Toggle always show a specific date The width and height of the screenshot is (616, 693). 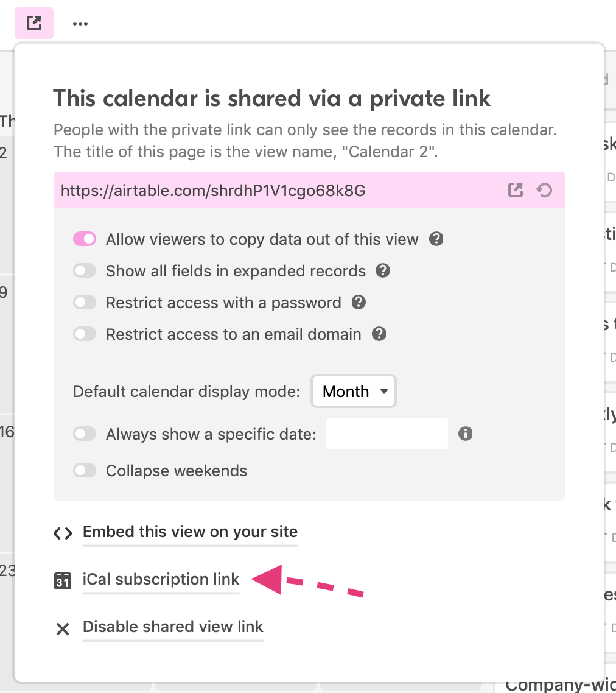(x=85, y=434)
